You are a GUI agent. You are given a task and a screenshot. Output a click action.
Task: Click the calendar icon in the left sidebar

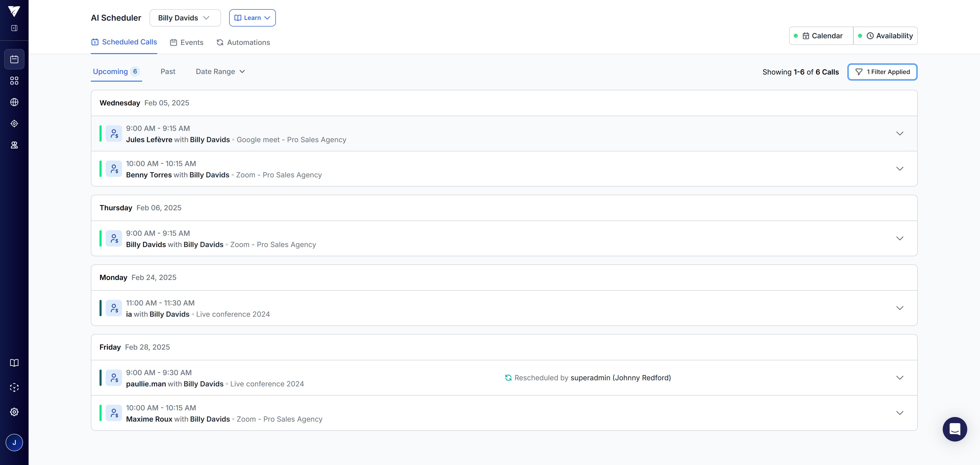click(14, 59)
